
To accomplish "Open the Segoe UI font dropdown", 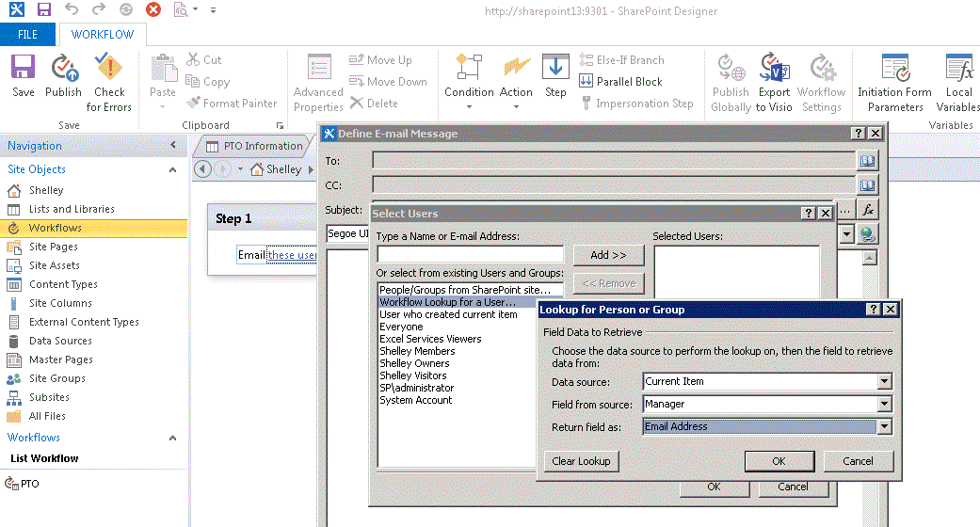I will tap(847, 234).
